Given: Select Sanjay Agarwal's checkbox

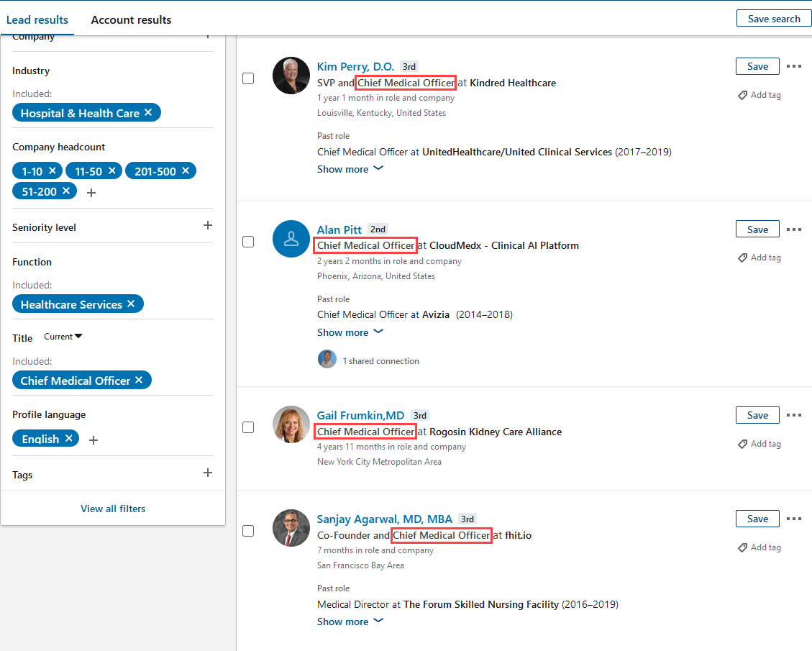Looking at the screenshot, I should point(248,531).
